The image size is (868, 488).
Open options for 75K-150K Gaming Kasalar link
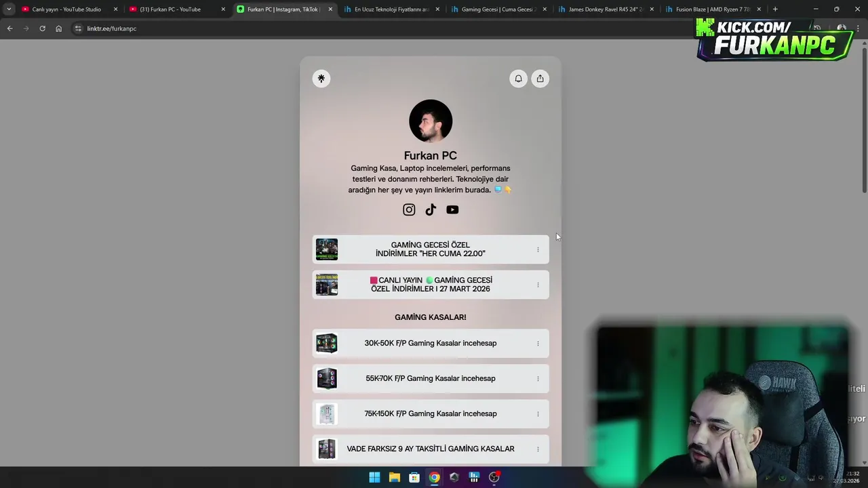(538, 414)
